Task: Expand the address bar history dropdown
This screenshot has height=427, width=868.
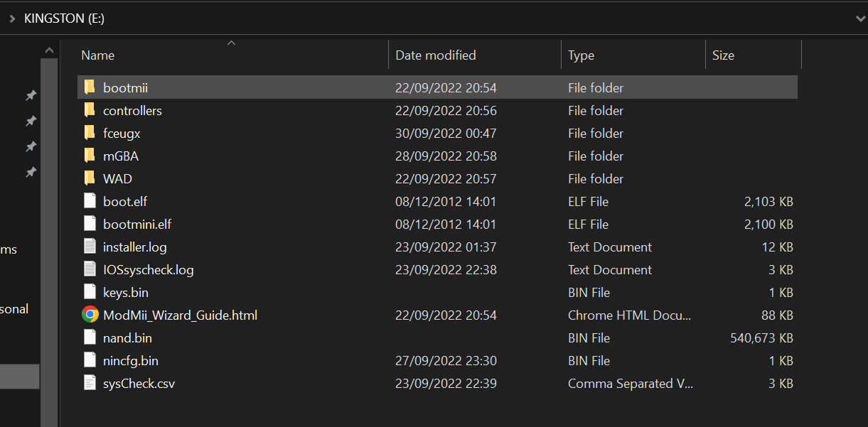Action: point(859,19)
